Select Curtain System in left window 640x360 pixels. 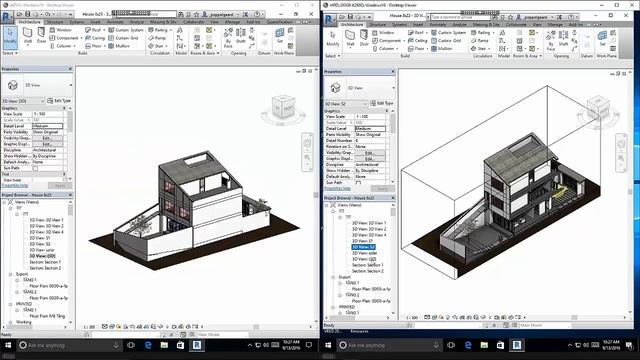pos(126,30)
